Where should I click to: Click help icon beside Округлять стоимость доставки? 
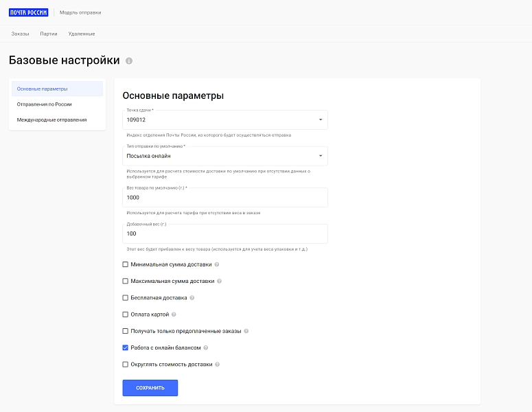point(218,364)
